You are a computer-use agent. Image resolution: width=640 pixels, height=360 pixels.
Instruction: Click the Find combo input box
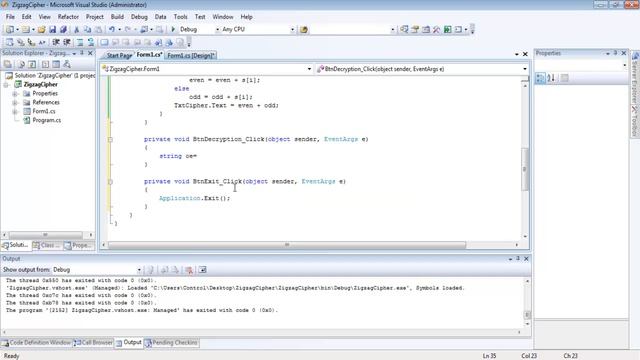[x=353, y=29]
